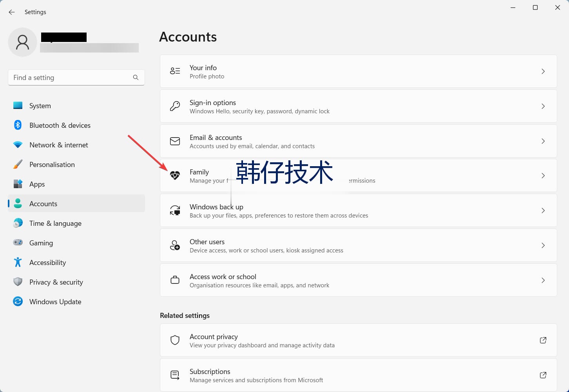The image size is (569, 392).
Task: Expand Email & accounts chevron
Action: coord(543,141)
